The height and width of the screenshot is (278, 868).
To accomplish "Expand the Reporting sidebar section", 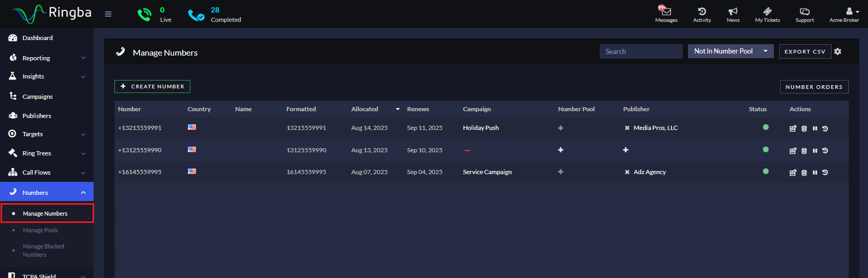I will (x=47, y=58).
